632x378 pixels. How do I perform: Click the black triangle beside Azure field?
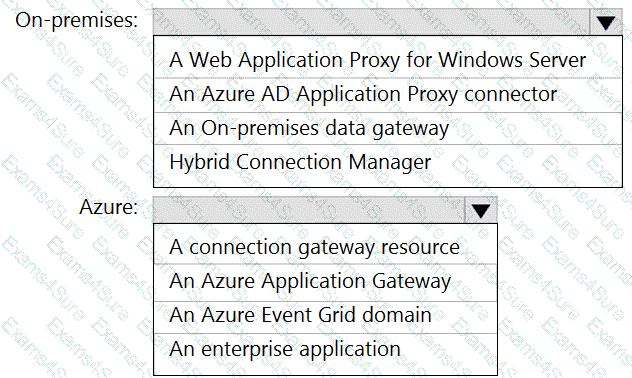tap(480, 211)
